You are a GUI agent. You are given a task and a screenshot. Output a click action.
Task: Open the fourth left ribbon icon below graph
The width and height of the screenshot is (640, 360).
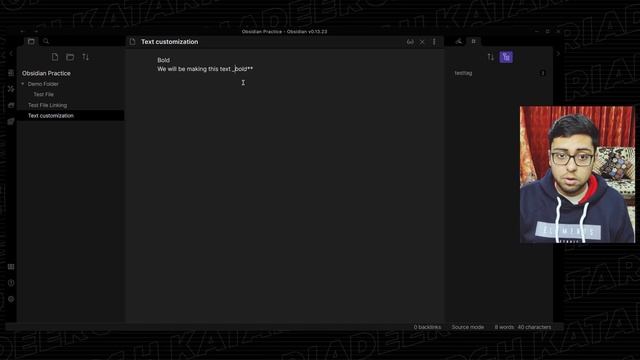click(11, 122)
